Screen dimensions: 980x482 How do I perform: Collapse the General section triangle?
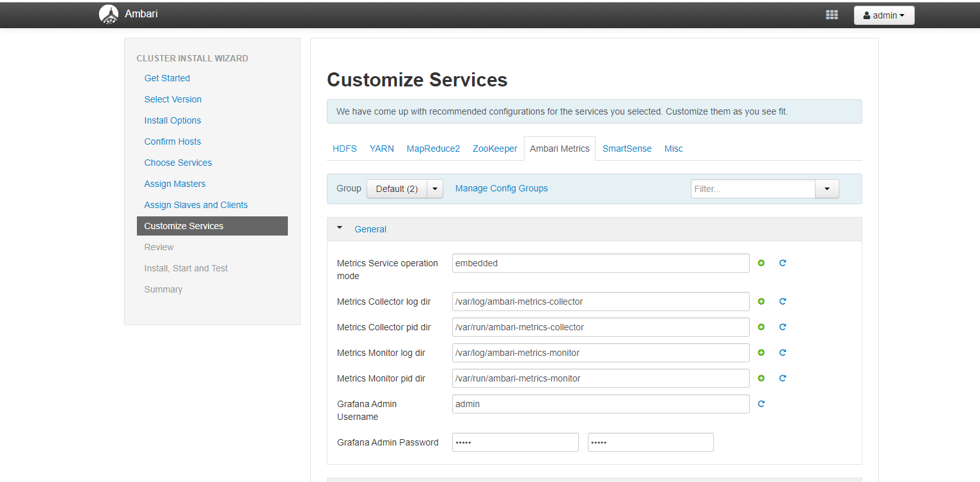tap(340, 228)
